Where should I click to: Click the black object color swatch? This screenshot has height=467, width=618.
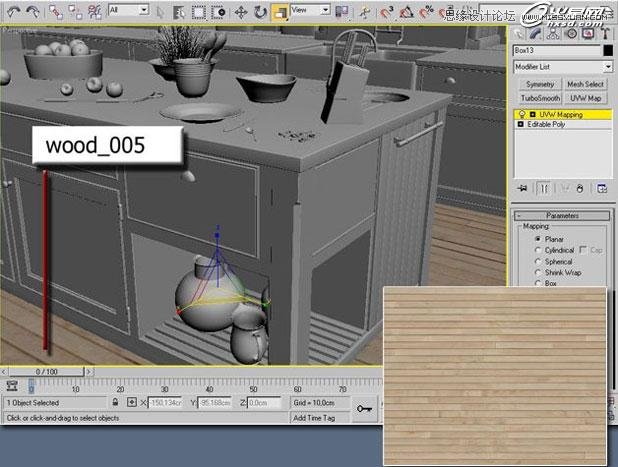pyautogui.click(x=606, y=50)
